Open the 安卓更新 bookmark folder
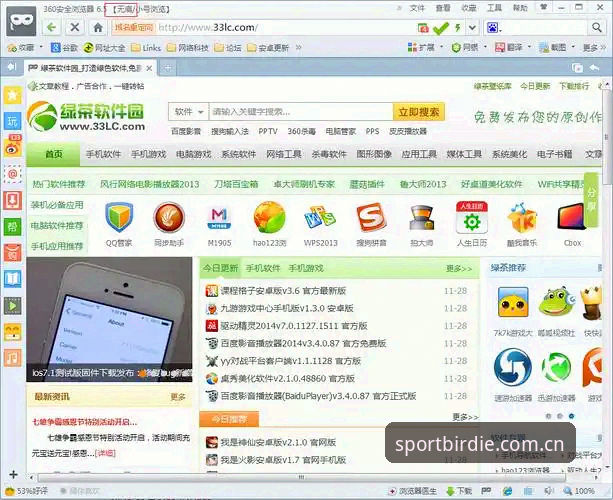The width and height of the screenshot is (613, 500). 268,48
